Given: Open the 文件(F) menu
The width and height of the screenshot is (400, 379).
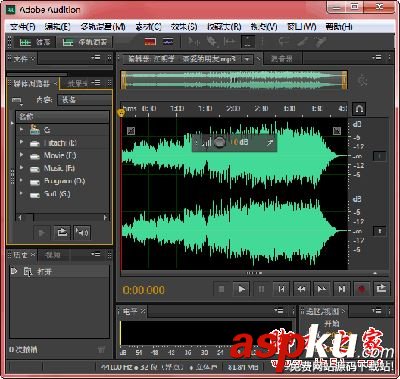Looking at the screenshot, I should [23, 26].
